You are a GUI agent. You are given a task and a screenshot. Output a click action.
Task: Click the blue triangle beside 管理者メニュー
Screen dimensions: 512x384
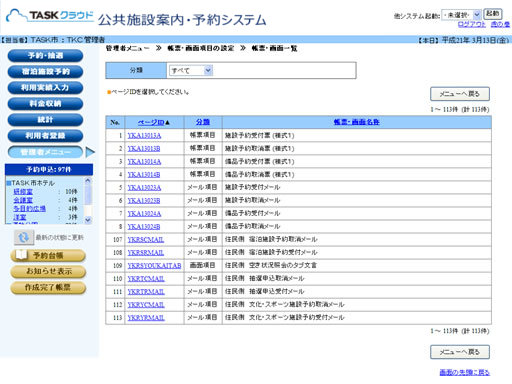coord(90,152)
